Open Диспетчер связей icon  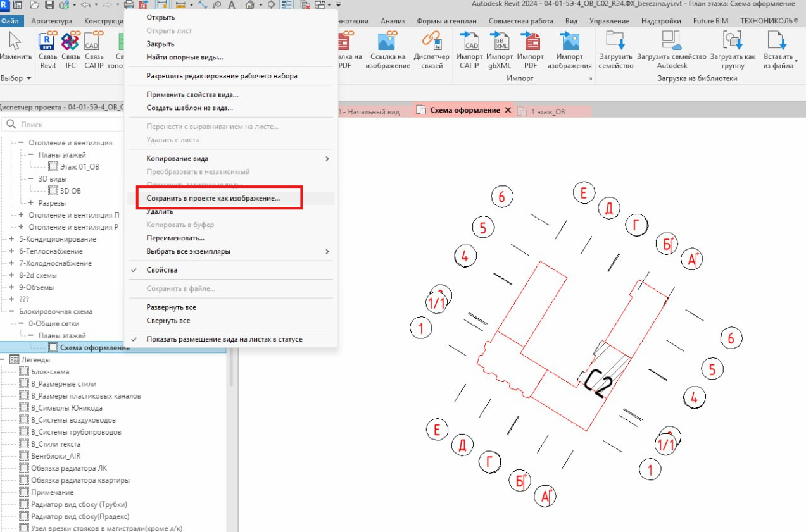pos(431,42)
